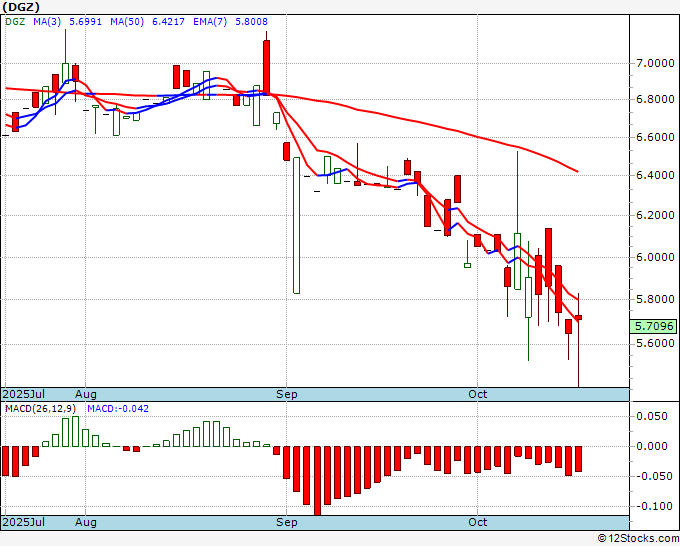Click Oct on the MACD panel time axis
This screenshot has height=546, width=680.
coord(477,523)
